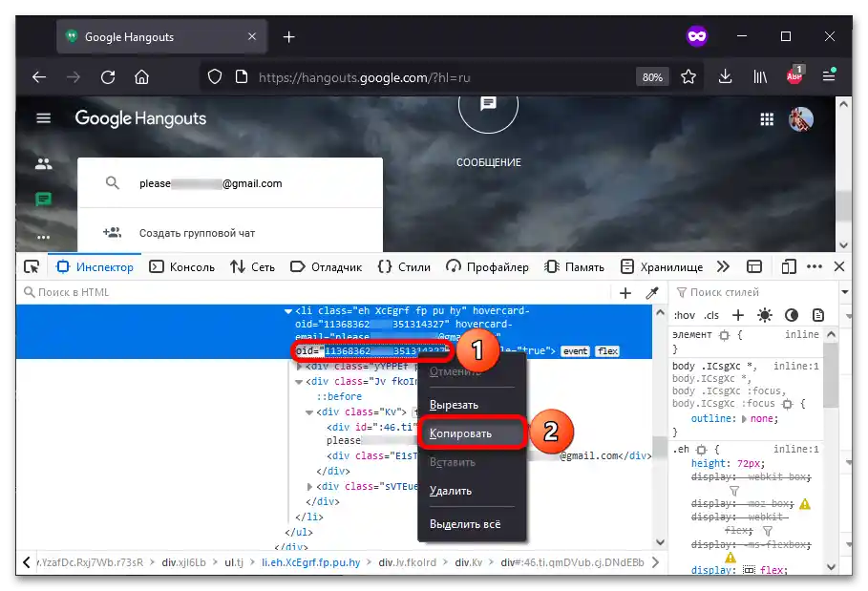Open the contacts list in Hangouts sidebar
The width and height of the screenshot is (868, 591).
(43, 162)
